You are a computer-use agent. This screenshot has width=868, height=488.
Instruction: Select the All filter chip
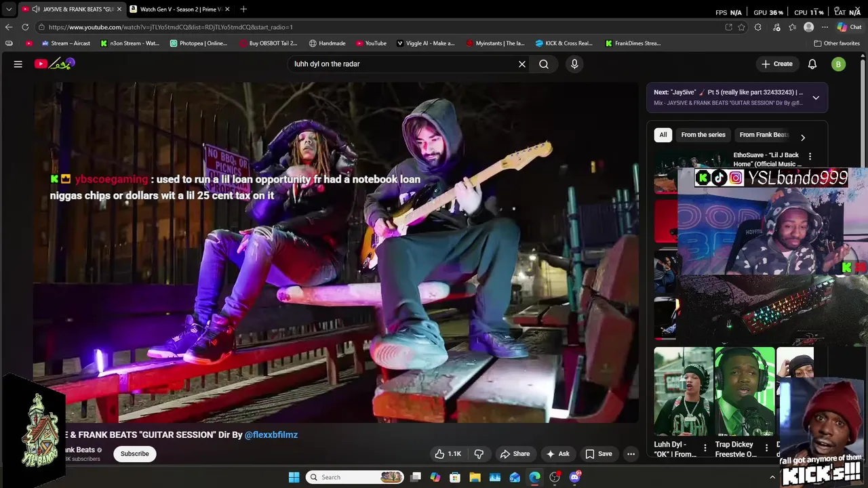[663, 135]
